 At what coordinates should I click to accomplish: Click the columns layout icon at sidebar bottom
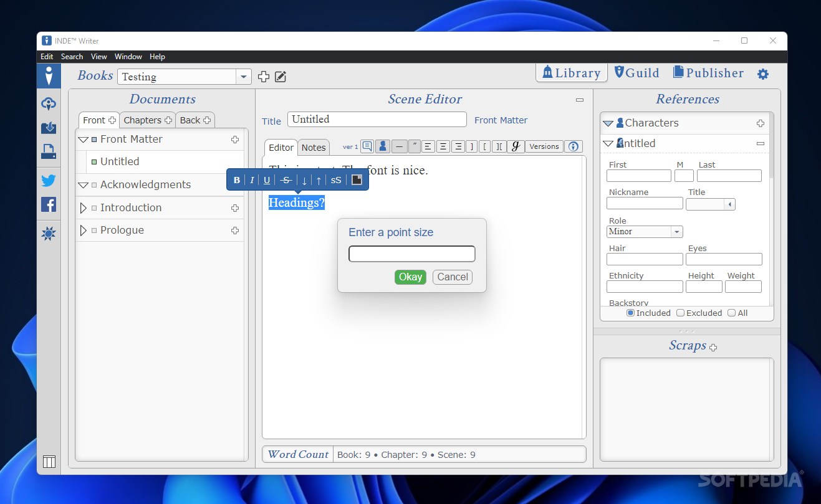click(x=49, y=462)
